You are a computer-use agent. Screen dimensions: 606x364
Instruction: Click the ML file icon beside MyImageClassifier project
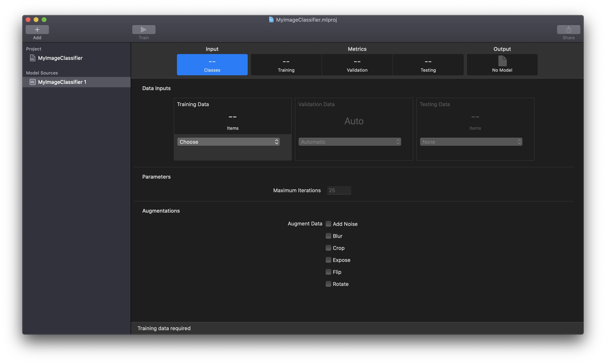click(32, 58)
